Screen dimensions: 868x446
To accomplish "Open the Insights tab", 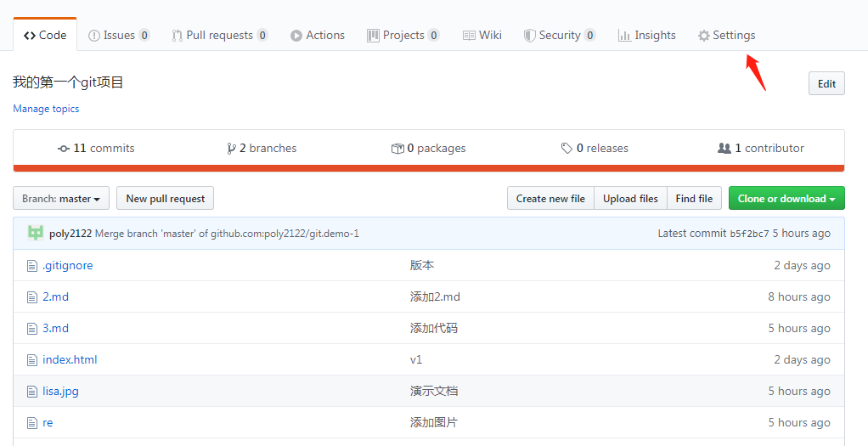I will pos(646,35).
